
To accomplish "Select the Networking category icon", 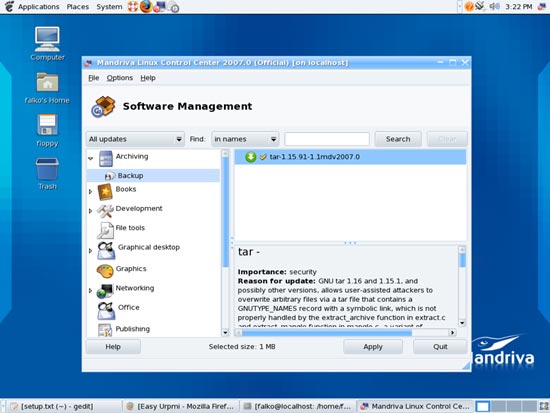I will point(105,291).
